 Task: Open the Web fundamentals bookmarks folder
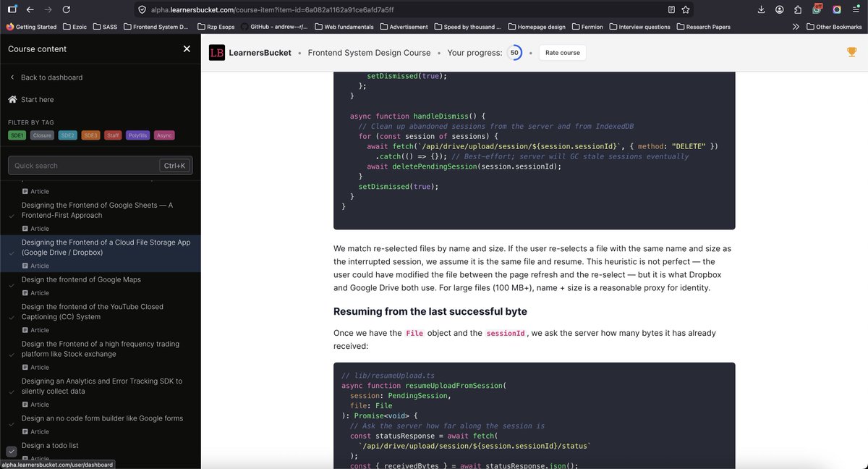tap(344, 27)
